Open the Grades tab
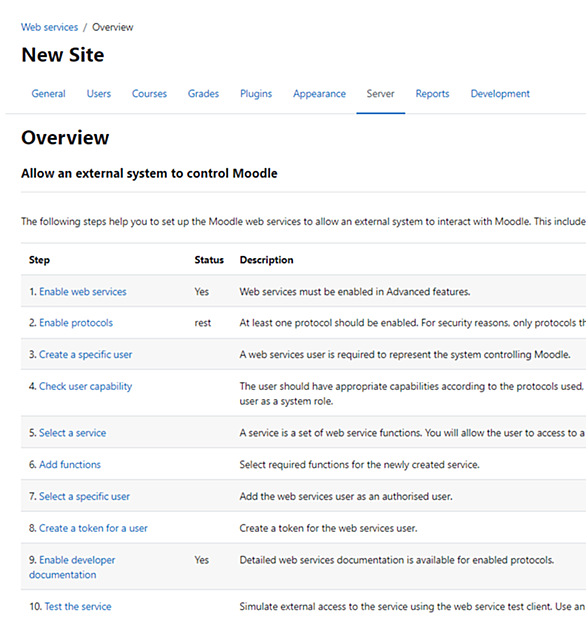The height and width of the screenshot is (633, 586). [203, 94]
